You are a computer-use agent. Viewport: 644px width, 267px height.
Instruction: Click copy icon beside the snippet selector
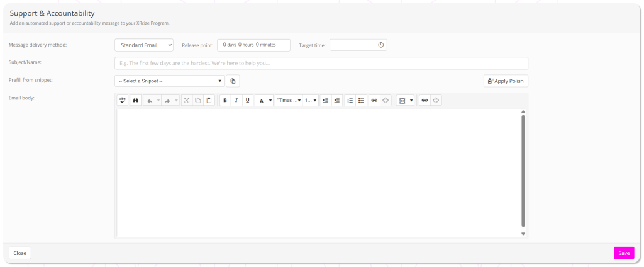233,81
